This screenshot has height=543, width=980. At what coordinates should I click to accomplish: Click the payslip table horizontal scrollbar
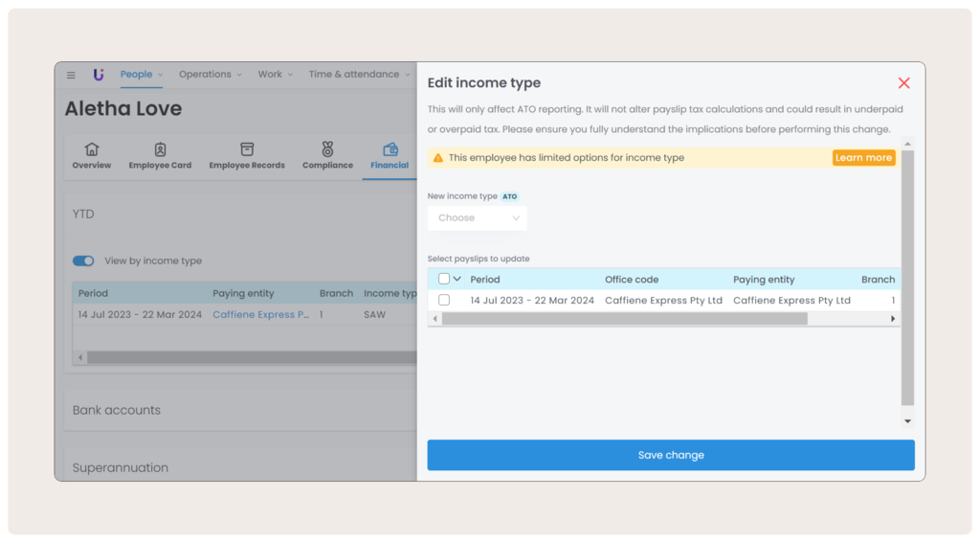624,319
